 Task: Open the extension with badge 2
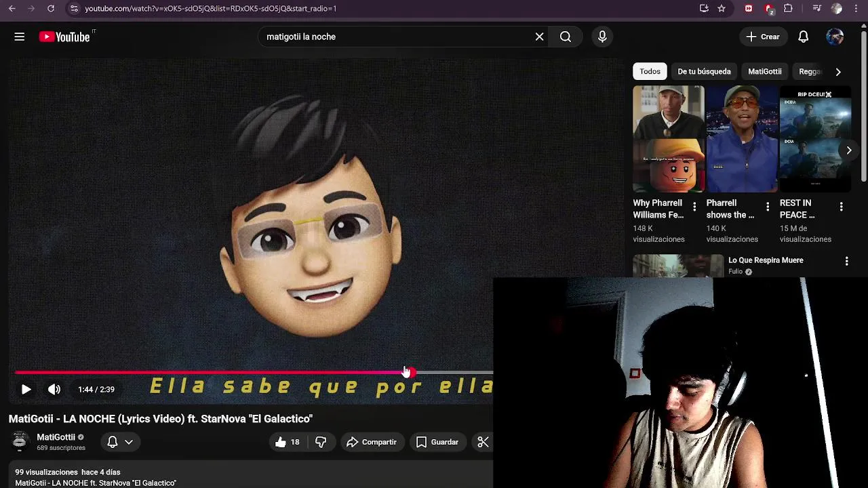769,8
